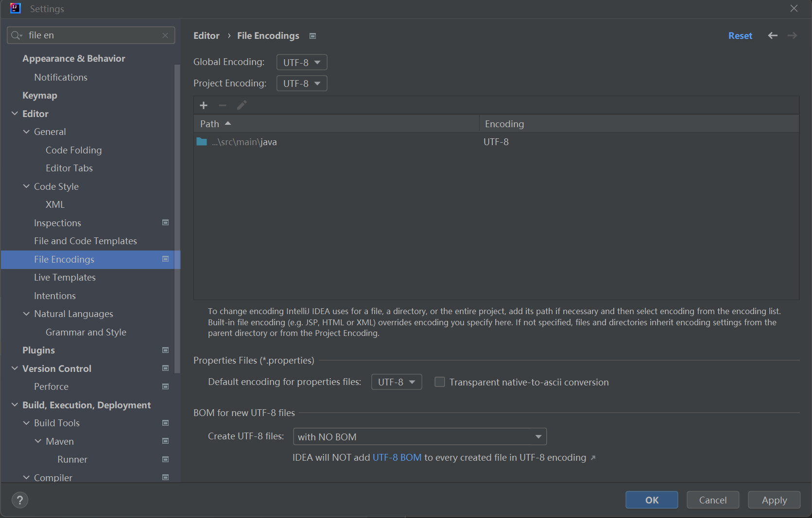Click Editor in the breadcrumb

point(207,36)
